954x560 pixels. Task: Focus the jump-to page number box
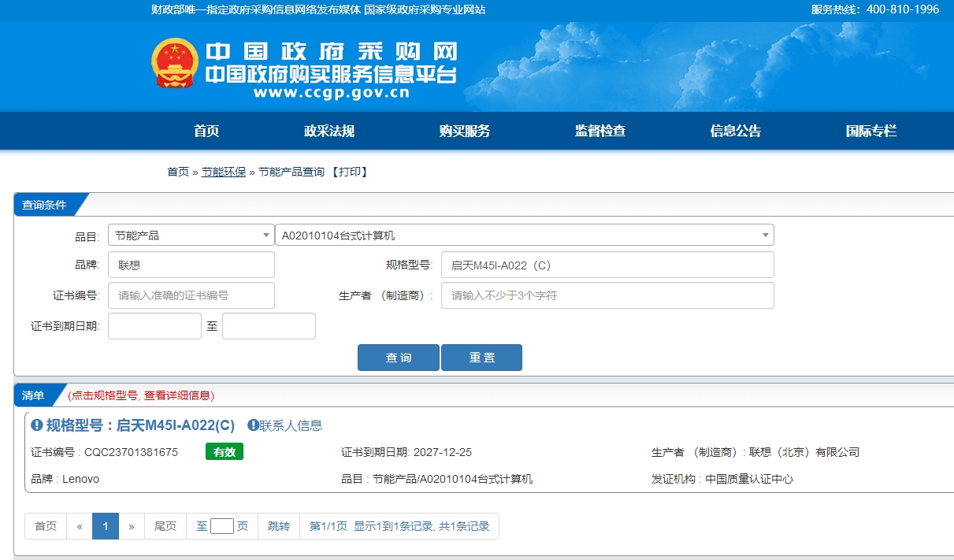222,526
